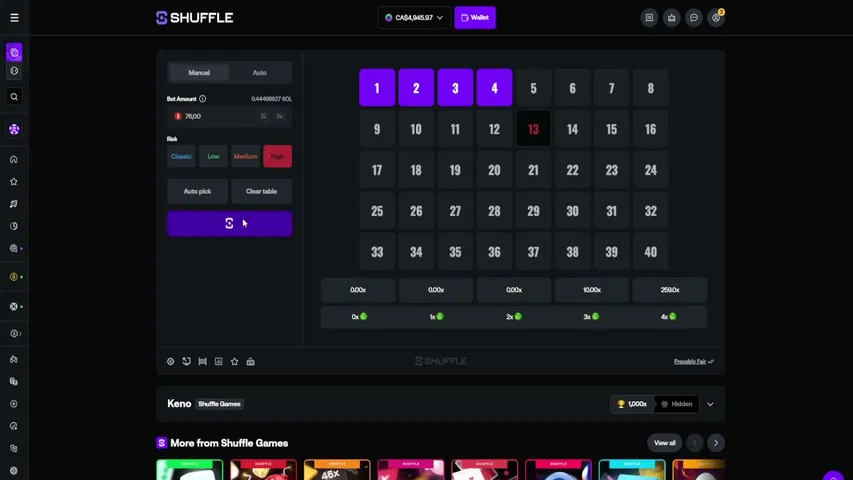This screenshot has height=480, width=853.
Task: Click the purple bet play button
Action: (x=229, y=224)
